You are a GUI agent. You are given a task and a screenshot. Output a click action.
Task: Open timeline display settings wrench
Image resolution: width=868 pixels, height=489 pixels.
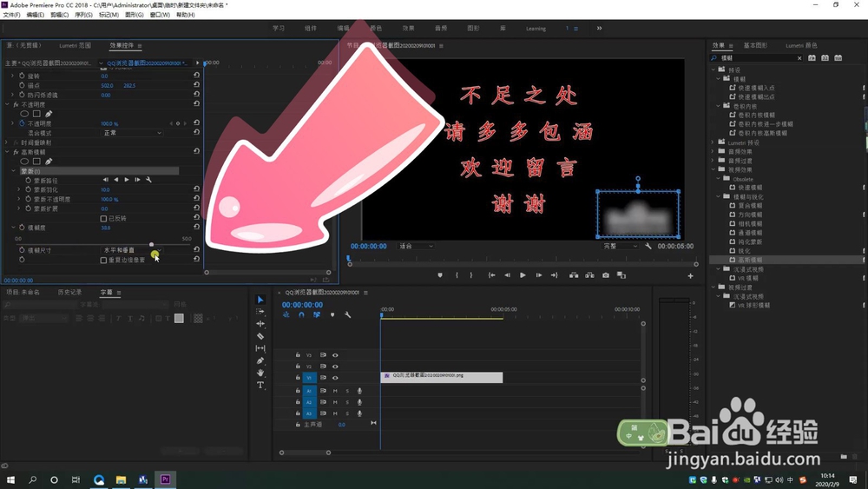coord(348,314)
